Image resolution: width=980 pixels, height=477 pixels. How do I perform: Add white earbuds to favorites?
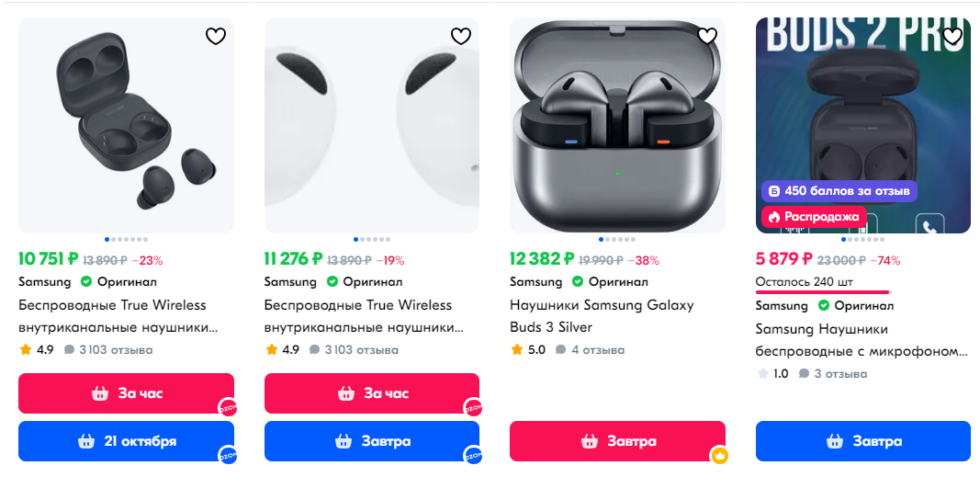[461, 37]
